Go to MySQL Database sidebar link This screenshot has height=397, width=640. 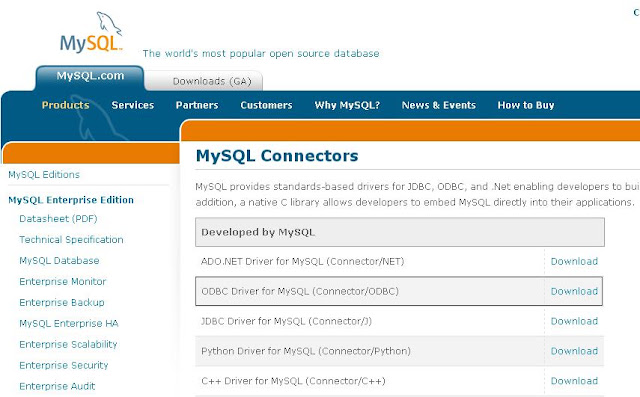click(59, 260)
